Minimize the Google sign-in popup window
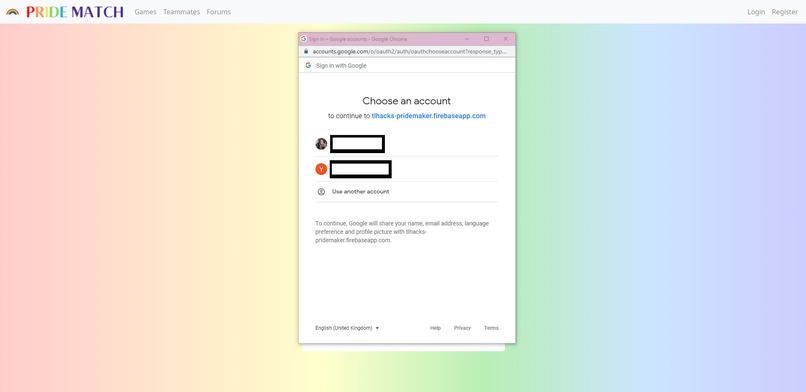 467,39
